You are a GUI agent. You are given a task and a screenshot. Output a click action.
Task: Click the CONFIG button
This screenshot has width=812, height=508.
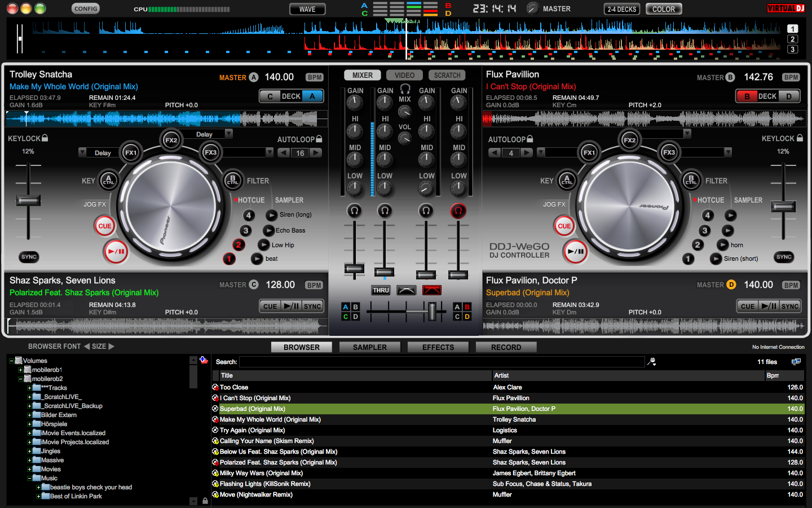pos(86,8)
